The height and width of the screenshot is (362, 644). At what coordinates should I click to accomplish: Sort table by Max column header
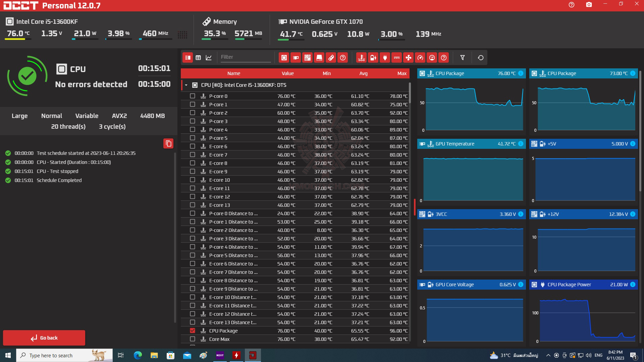401,73
